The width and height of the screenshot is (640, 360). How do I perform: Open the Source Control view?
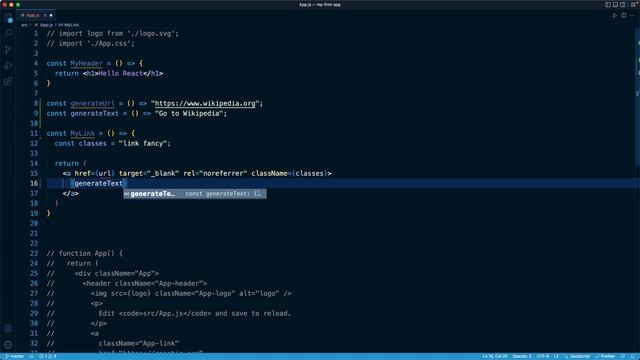coord(8,49)
